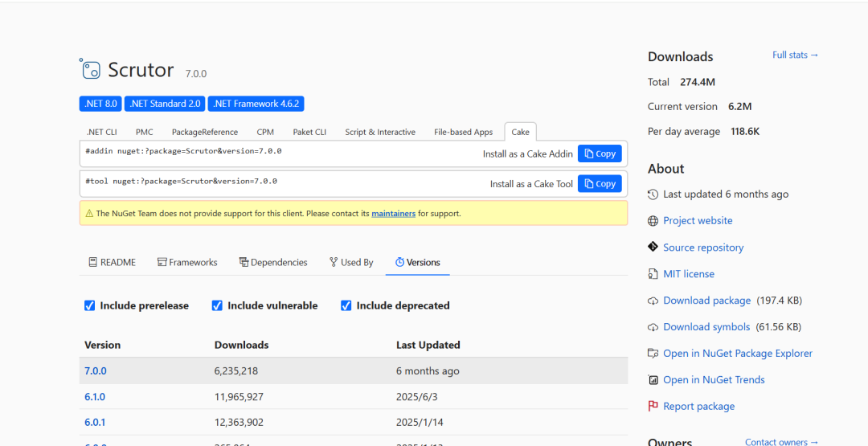Open the Frameworks tab
868x446 pixels.
click(x=187, y=262)
